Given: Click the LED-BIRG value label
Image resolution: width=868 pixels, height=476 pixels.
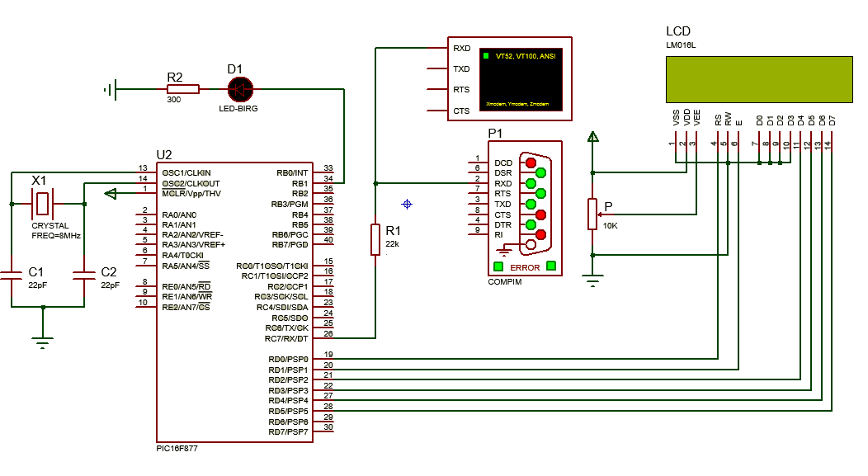Looking at the screenshot, I should click(238, 109).
